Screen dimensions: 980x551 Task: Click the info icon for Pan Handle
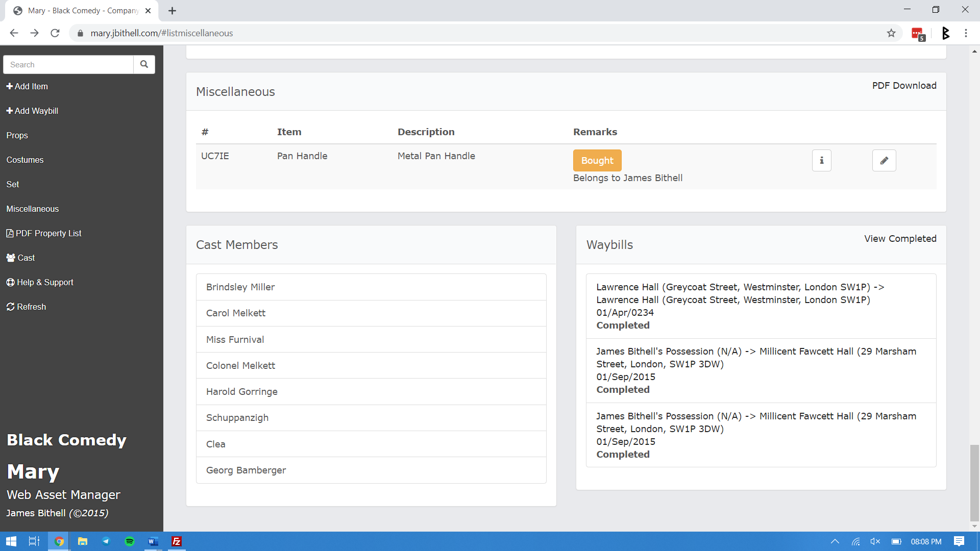point(821,160)
